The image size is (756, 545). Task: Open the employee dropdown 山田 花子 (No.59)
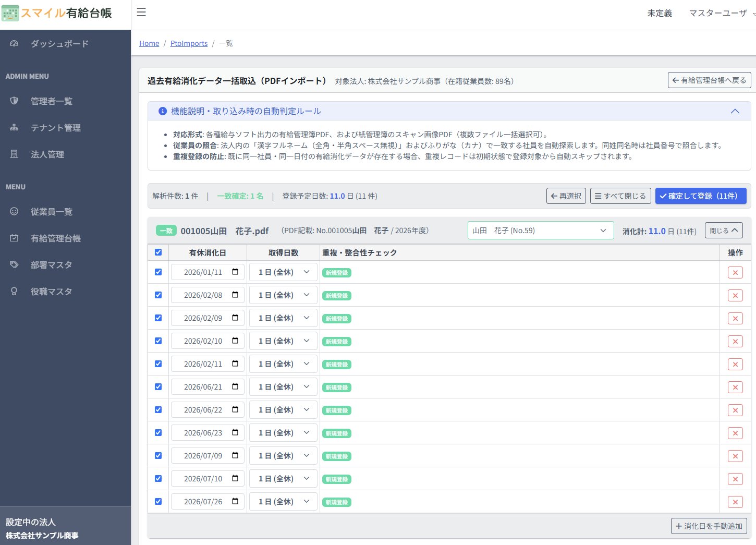pyautogui.click(x=541, y=231)
